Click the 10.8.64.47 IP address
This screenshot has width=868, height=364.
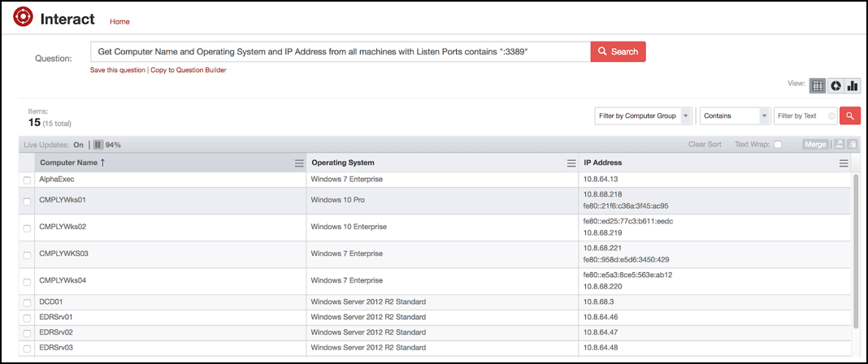[x=601, y=333]
